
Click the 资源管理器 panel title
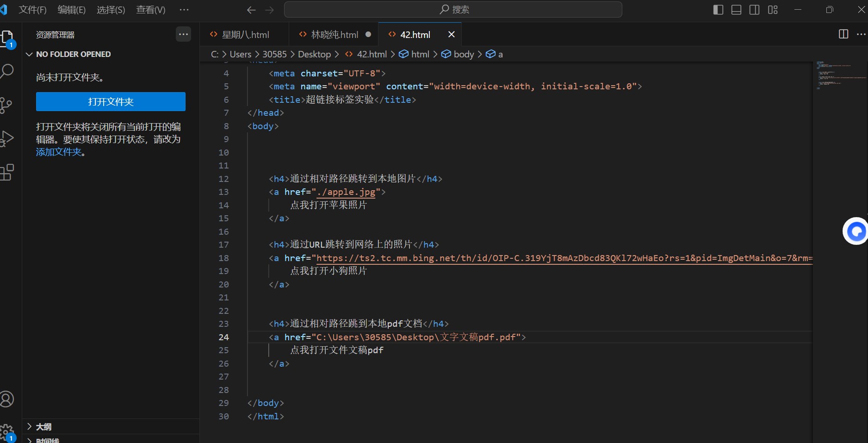pos(55,35)
